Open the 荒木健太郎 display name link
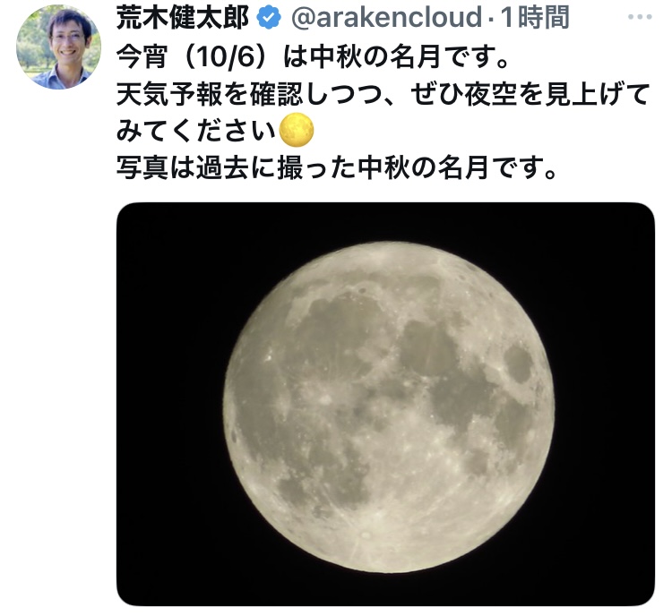Screen dimensions: 672x616 [184, 18]
